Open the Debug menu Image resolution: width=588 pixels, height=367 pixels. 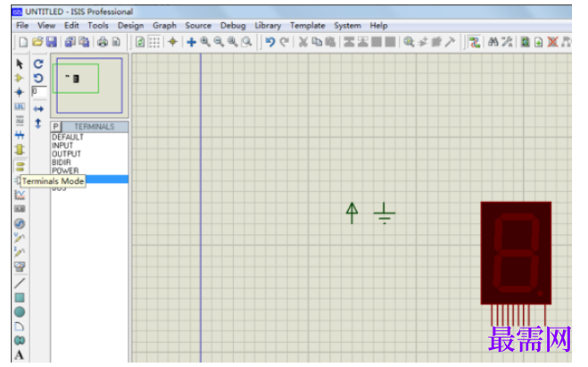coord(233,26)
